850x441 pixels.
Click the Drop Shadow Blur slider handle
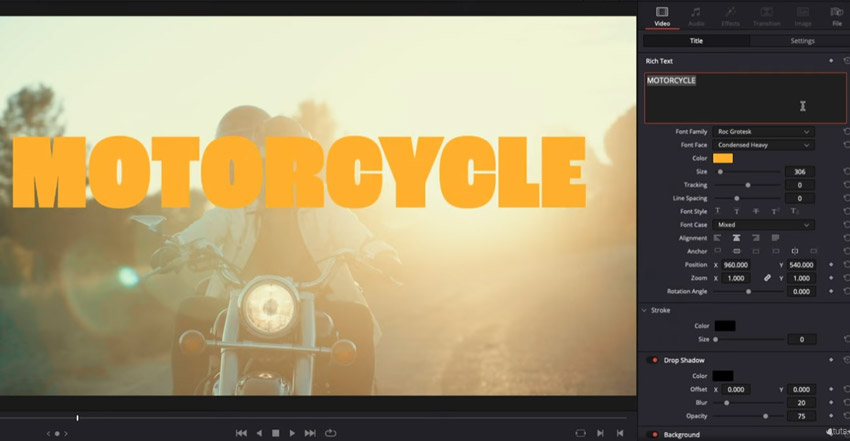(x=727, y=403)
